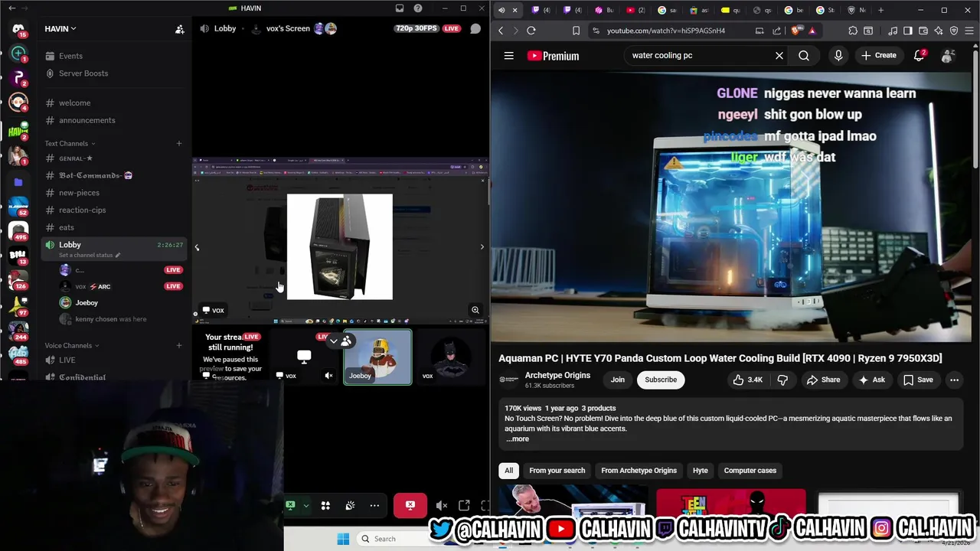Open the Discord inbox icon
980x551 pixels.
[x=400, y=8]
